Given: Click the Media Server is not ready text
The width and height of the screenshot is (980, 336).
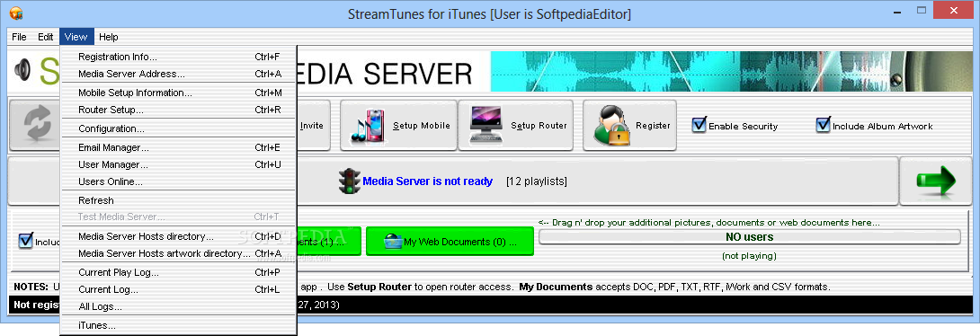Looking at the screenshot, I should (427, 181).
